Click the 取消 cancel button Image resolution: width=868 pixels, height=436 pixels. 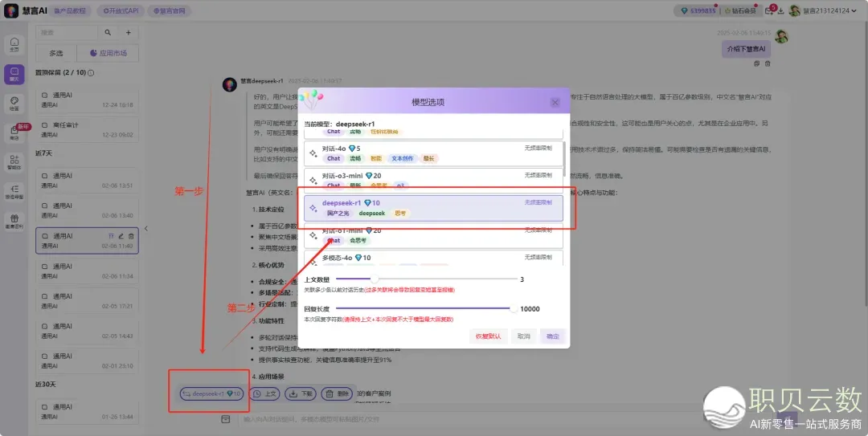[x=524, y=336]
